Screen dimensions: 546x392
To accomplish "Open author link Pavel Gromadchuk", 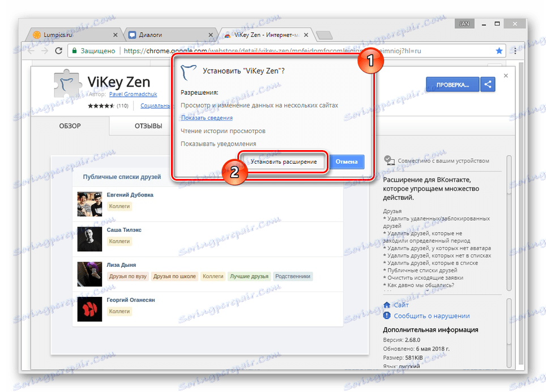I will (133, 95).
